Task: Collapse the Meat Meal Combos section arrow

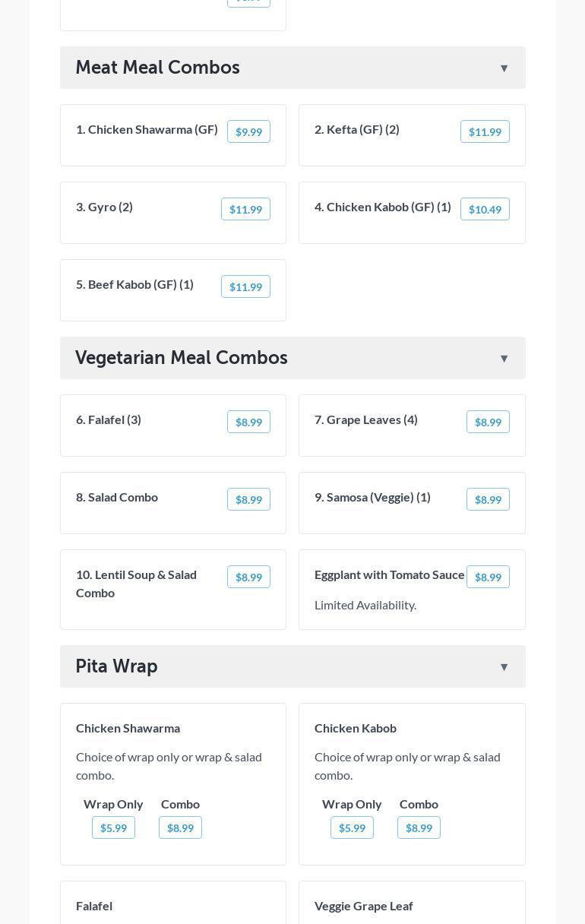Action: [x=504, y=68]
